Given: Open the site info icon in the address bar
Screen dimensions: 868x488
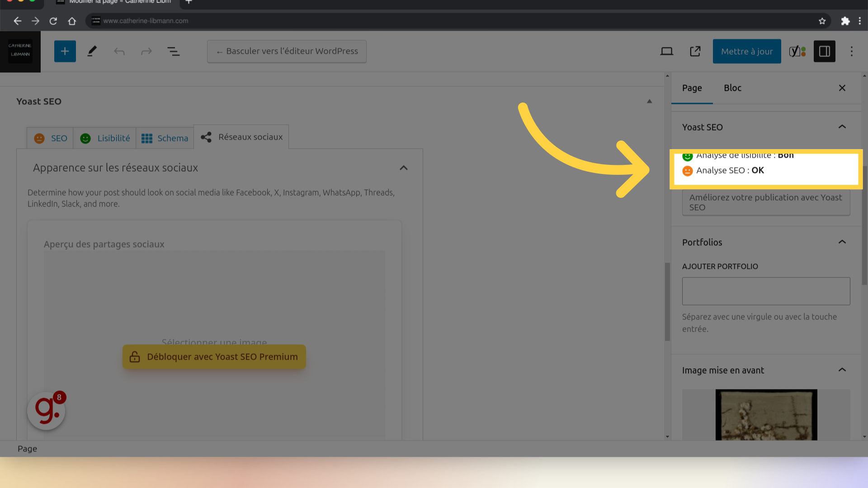Looking at the screenshot, I should 96,21.
